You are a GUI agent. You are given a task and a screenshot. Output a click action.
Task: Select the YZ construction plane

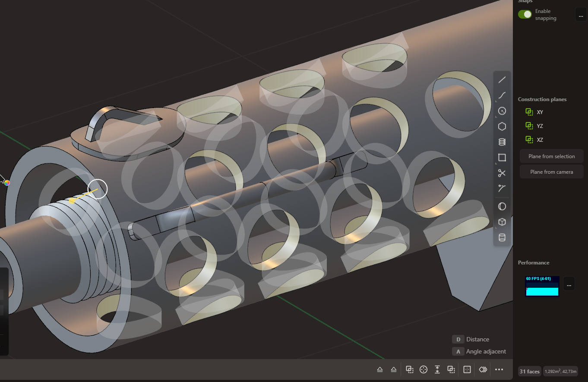click(535, 126)
